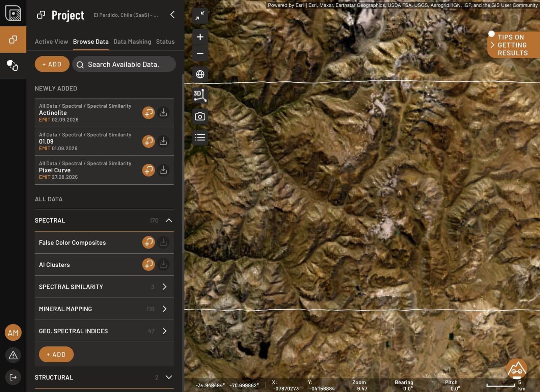Zoom out on the map

coord(200,53)
